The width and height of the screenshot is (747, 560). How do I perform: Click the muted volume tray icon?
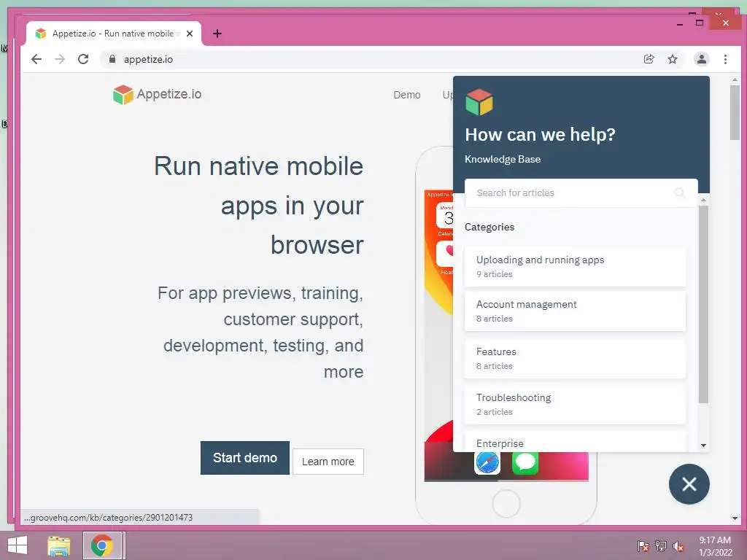(x=678, y=546)
